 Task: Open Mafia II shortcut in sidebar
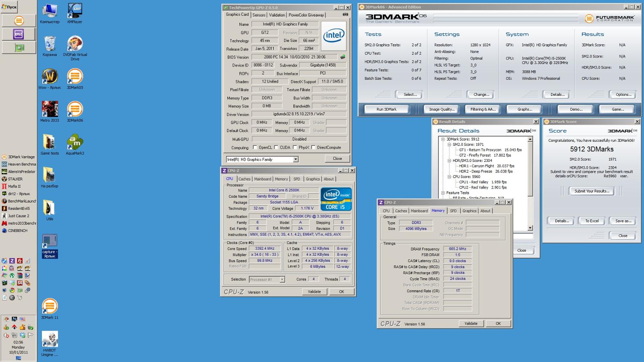click(x=11, y=186)
